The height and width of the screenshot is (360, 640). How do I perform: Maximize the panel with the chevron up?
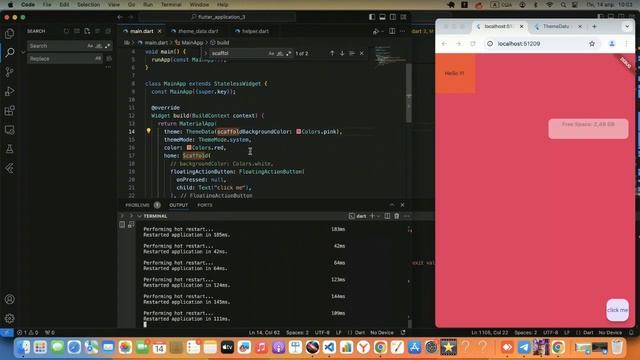(x=392, y=205)
